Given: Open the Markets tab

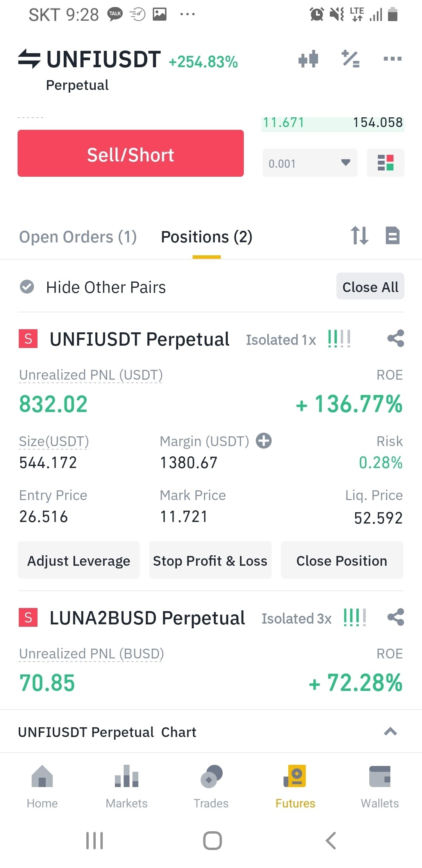Looking at the screenshot, I should (127, 787).
